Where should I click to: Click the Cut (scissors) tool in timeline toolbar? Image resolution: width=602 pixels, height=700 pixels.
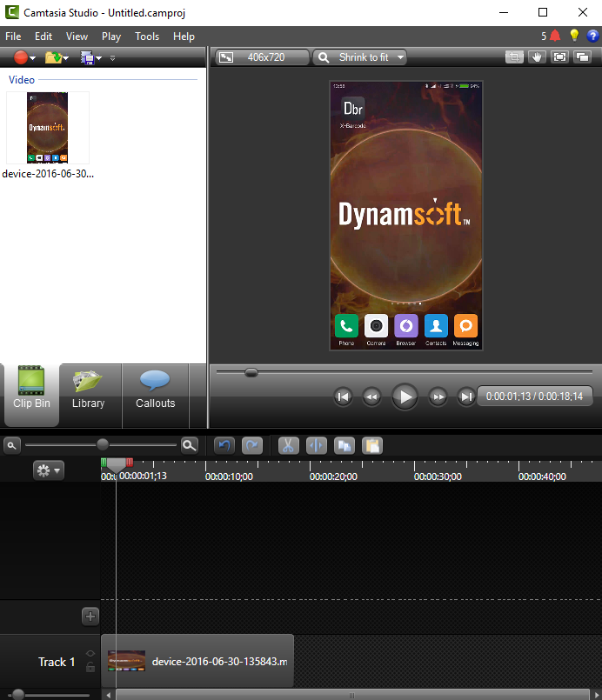[288, 445]
